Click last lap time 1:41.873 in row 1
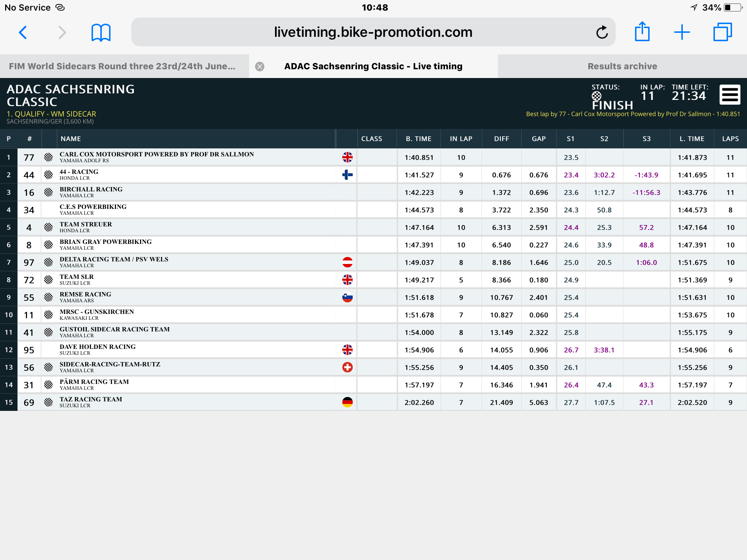747x560 pixels. coord(692,157)
